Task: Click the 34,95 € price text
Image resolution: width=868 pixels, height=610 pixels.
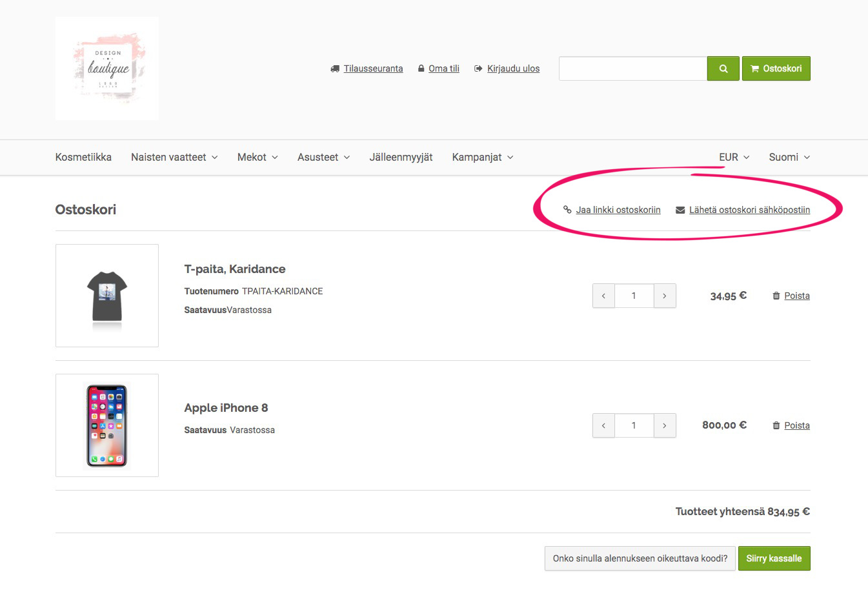Action: [729, 296]
